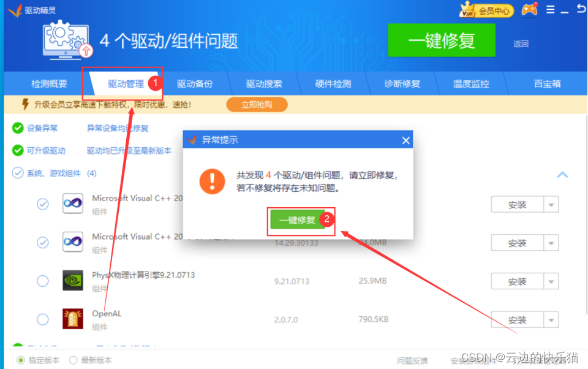Toggle the 系统、游戏组件 group checkbox
The width and height of the screenshot is (588, 369).
(x=18, y=173)
